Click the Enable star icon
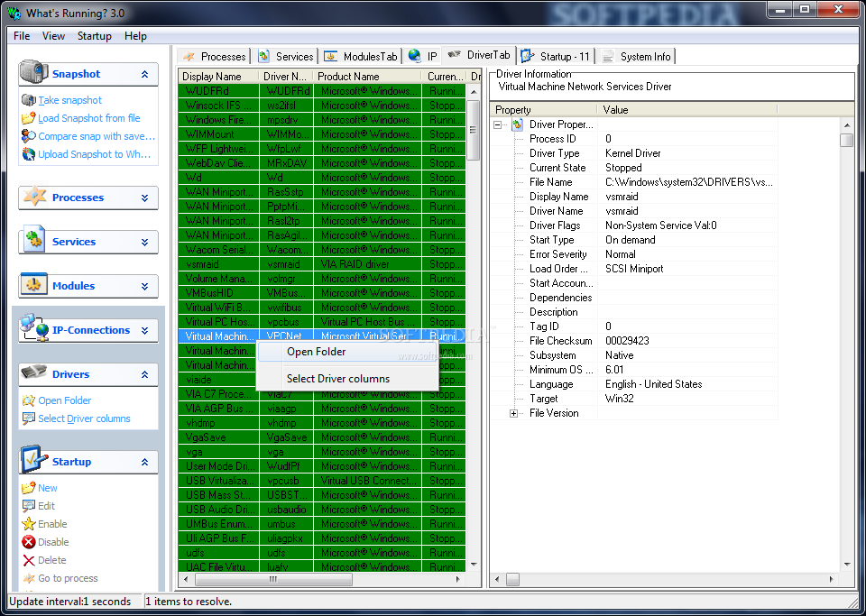Viewport: 866px width, 616px height. (x=29, y=524)
